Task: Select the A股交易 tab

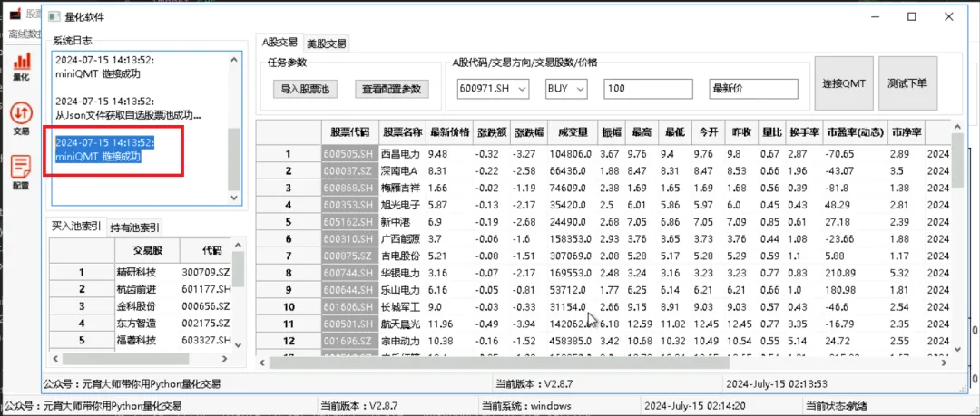Action: click(280, 42)
